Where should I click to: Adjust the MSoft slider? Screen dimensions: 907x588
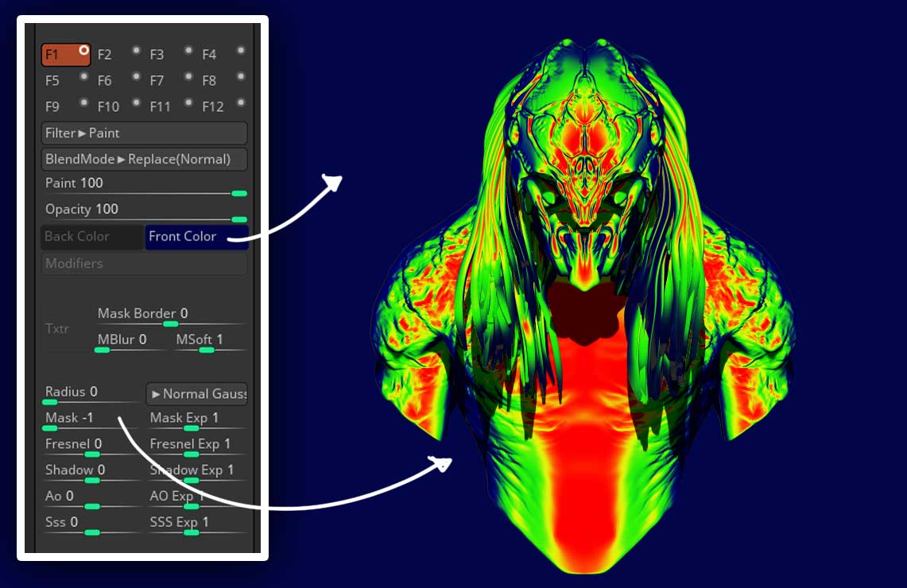click(x=210, y=342)
